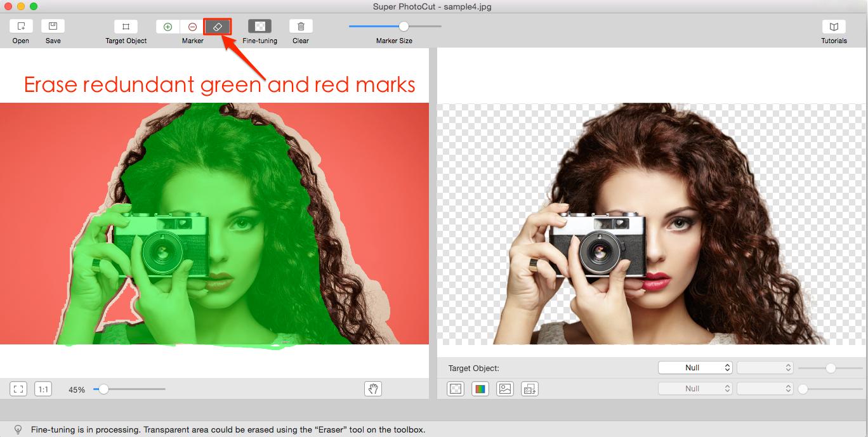The width and height of the screenshot is (868, 437).
Task: Choose the Eraser marker tool
Action: [x=217, y=27]
